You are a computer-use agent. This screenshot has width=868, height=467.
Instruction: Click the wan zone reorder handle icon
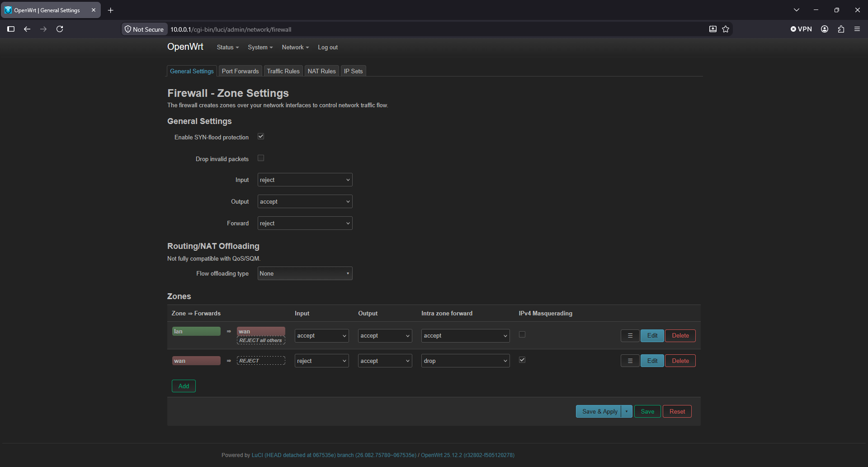630,361
